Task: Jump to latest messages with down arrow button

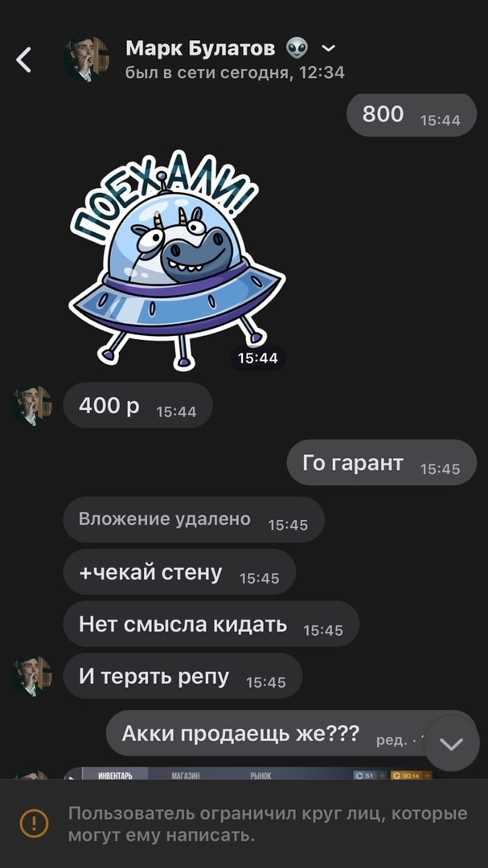Action: 452,744
